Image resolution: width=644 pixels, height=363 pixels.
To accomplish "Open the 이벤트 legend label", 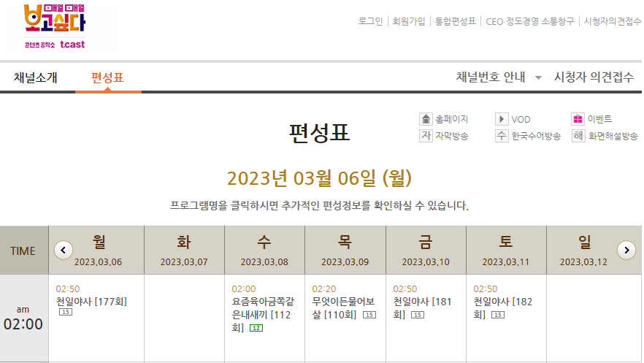I will point(599,119).
